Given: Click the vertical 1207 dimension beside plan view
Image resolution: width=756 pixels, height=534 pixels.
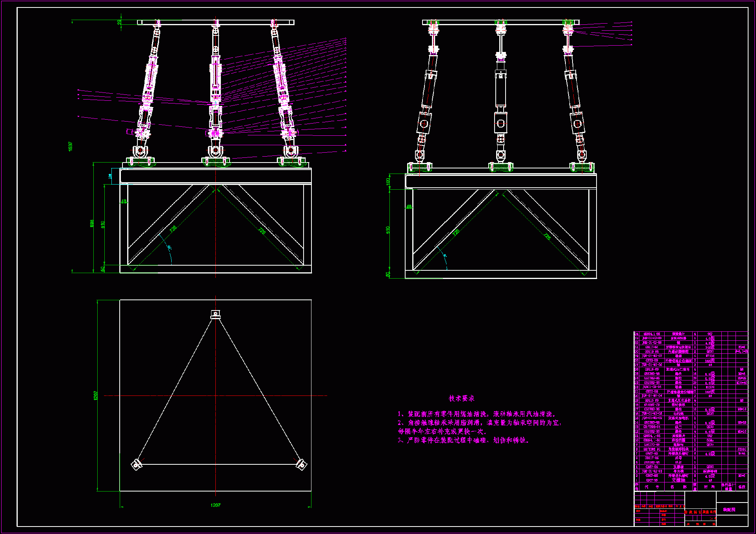Looking at the screenshot, I should pyautogui.click(x=95, y=395).
